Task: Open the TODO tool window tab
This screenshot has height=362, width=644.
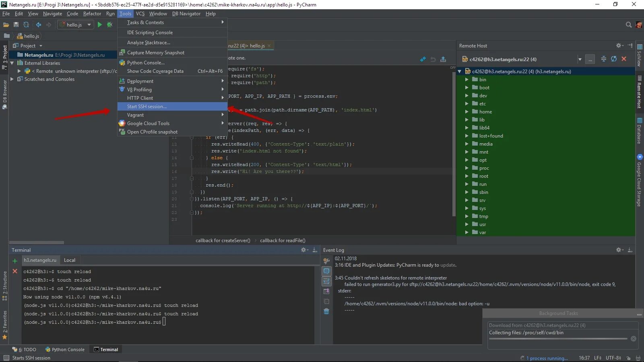Action: (24, 350)
